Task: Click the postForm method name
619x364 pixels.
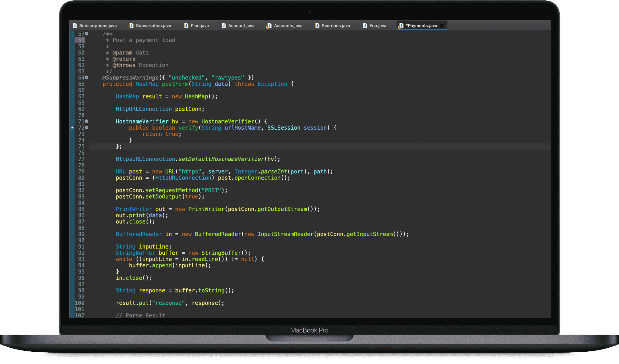Action: coord(175,84)
